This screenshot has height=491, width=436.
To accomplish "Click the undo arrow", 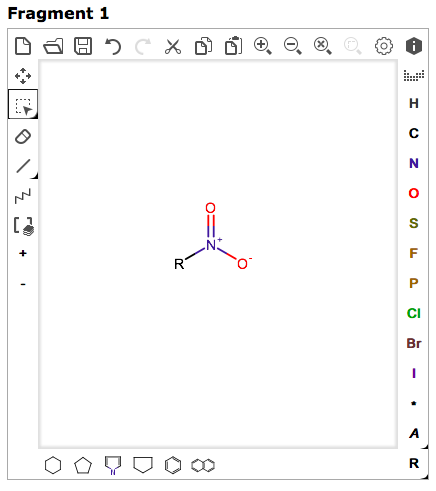I will tap(113, 46).
